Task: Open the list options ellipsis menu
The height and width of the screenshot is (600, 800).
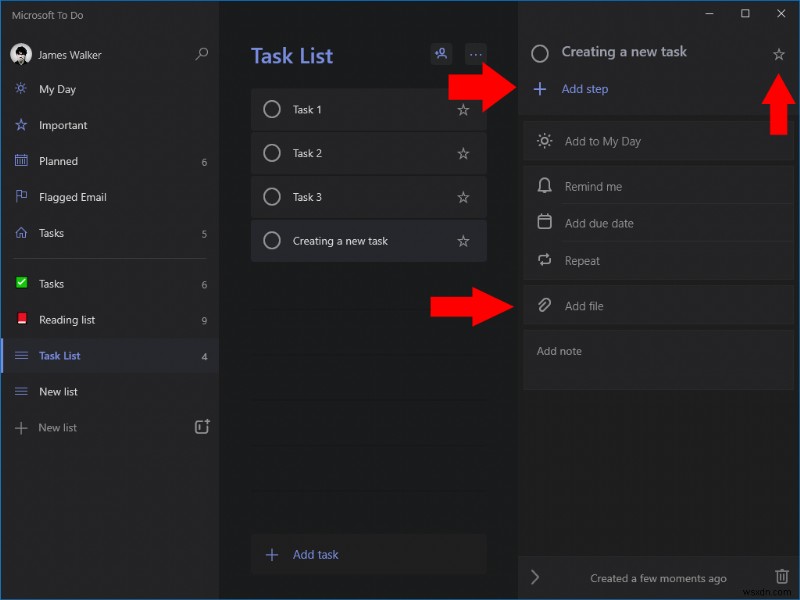Action: [x=478, y=54]
